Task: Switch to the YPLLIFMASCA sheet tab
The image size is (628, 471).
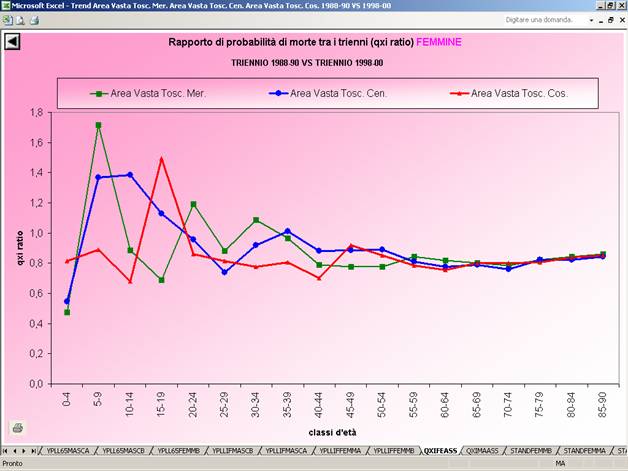Action: tap(286, 451)
